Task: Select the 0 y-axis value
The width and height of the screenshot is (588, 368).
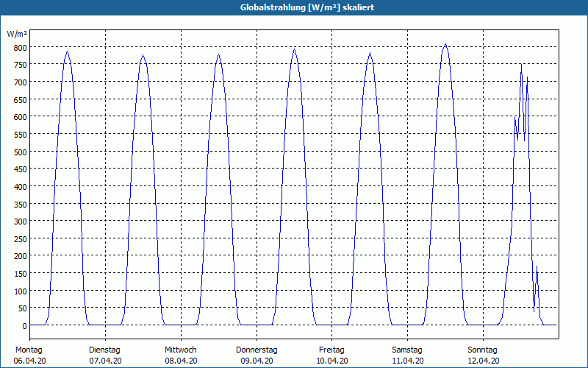Action: point(25,326)
